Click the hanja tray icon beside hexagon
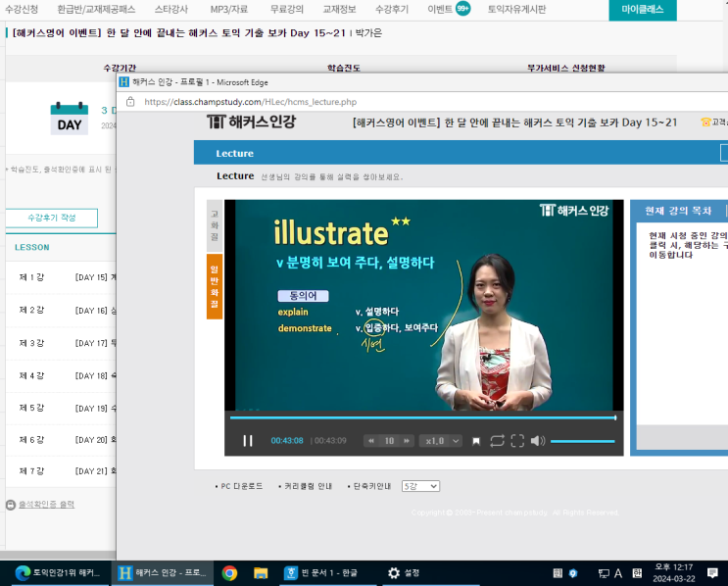The height and width of the screenshot is (586, 728). point(558,573)
